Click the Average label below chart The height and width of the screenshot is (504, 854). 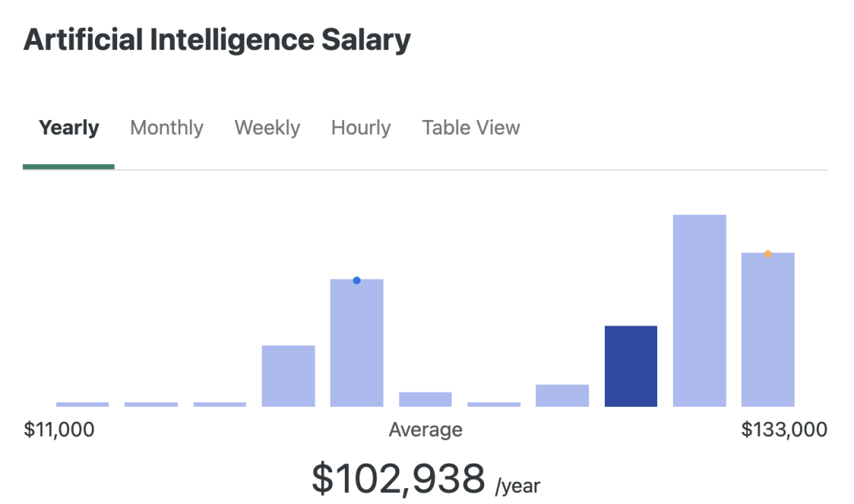click(x=425, y=430)
